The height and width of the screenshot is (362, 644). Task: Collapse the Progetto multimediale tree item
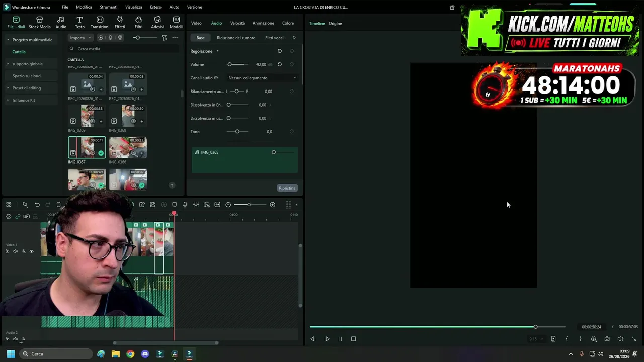click(8, 40)
